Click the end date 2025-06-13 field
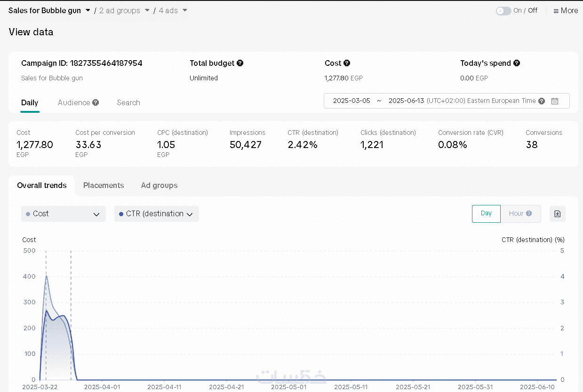583x392 pixels. point(406,101)
